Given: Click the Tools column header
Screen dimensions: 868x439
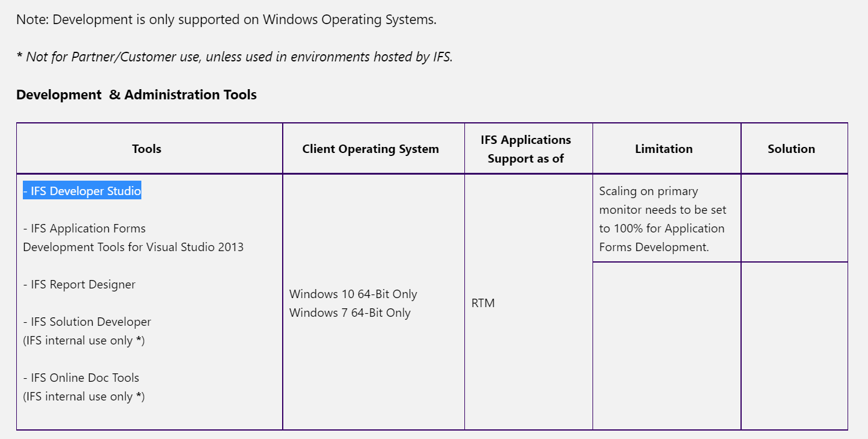Looking at the screenshot, I should point(147,149).
